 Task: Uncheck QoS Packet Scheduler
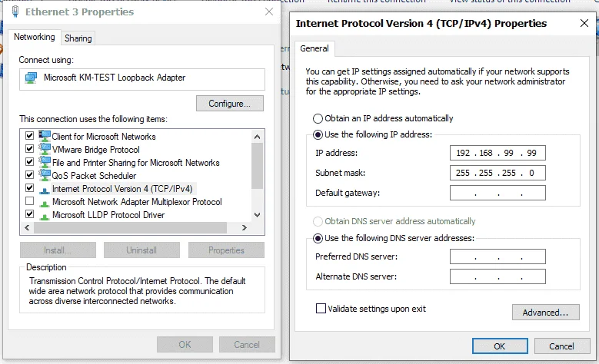click(x=29, y=174)
